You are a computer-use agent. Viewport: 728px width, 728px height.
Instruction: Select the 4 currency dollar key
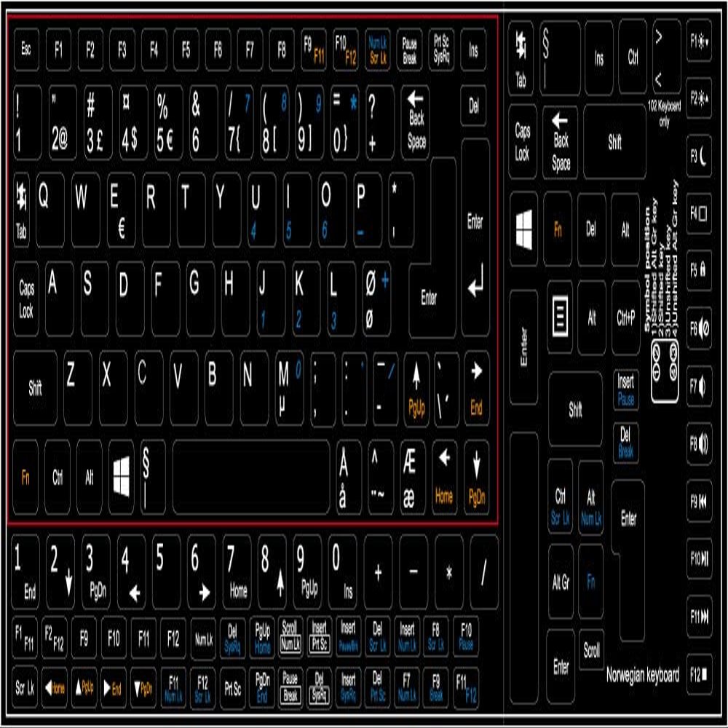click(134, 122)
